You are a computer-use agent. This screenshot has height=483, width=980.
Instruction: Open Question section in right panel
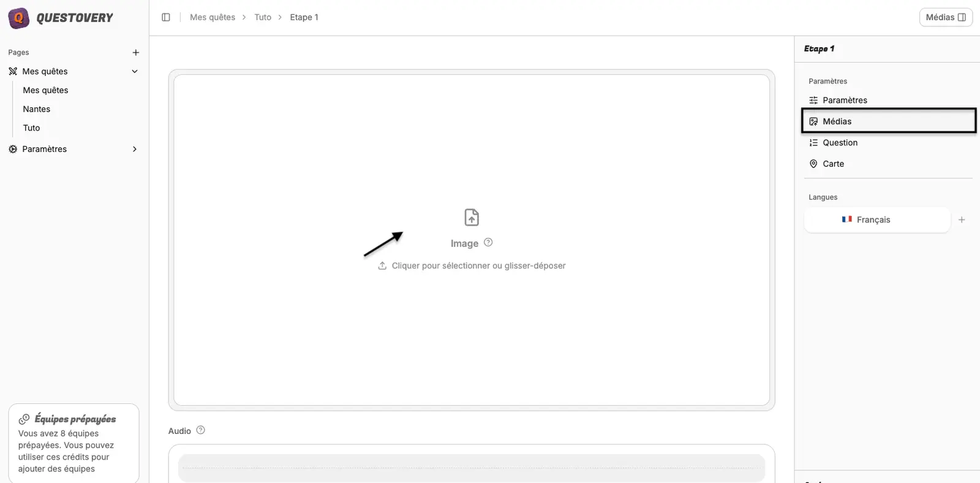tap(888, 142)
